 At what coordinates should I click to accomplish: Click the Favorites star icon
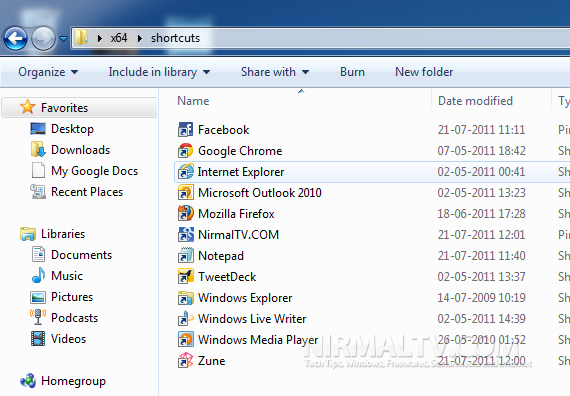(28, 107)
